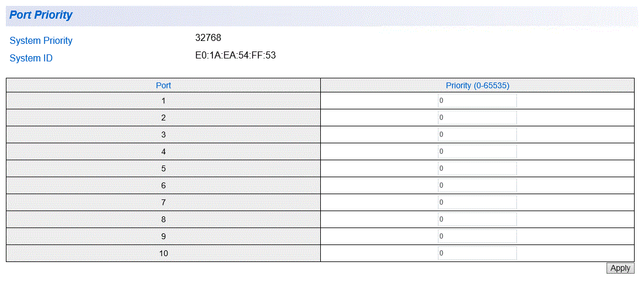Focus the Priority field for port 7
644x286 pixels.
coord(477,202)
